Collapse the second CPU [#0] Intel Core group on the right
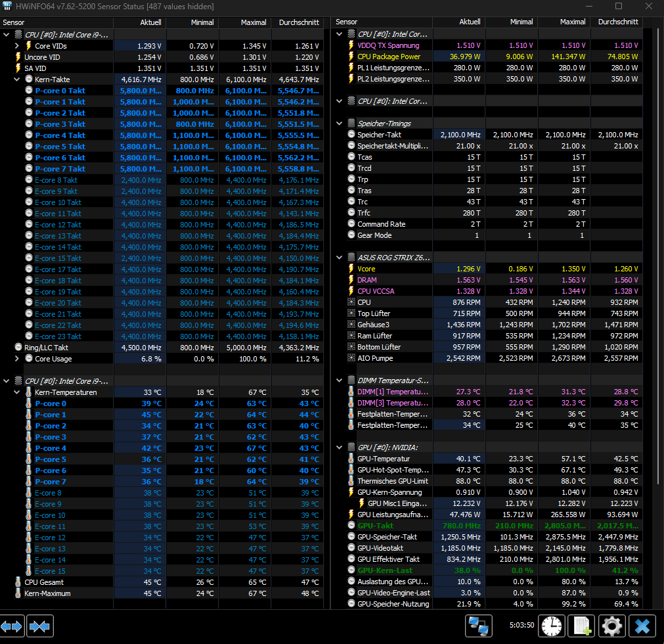 point(339,101)
